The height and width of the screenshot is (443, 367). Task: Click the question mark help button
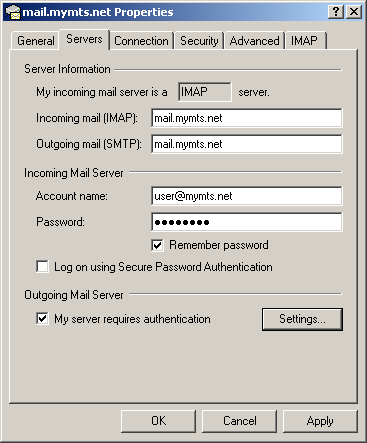click(x=336, y=12)
